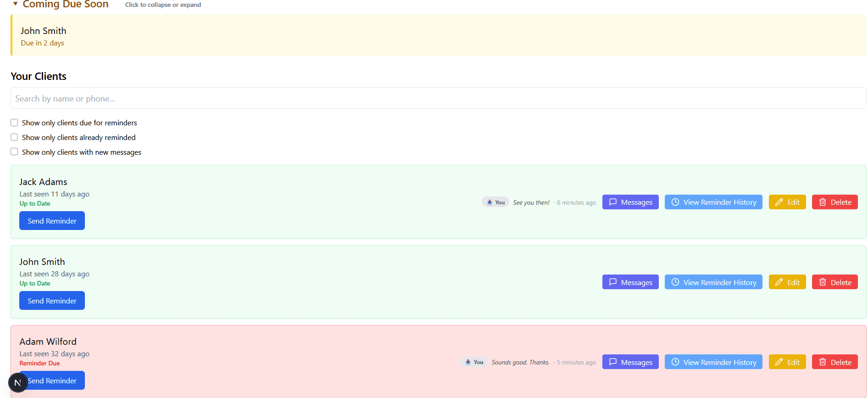Click the 'Sounds good. Thanks.' message preview
This screenshot has width=868, height=398.
click(521, 362)
